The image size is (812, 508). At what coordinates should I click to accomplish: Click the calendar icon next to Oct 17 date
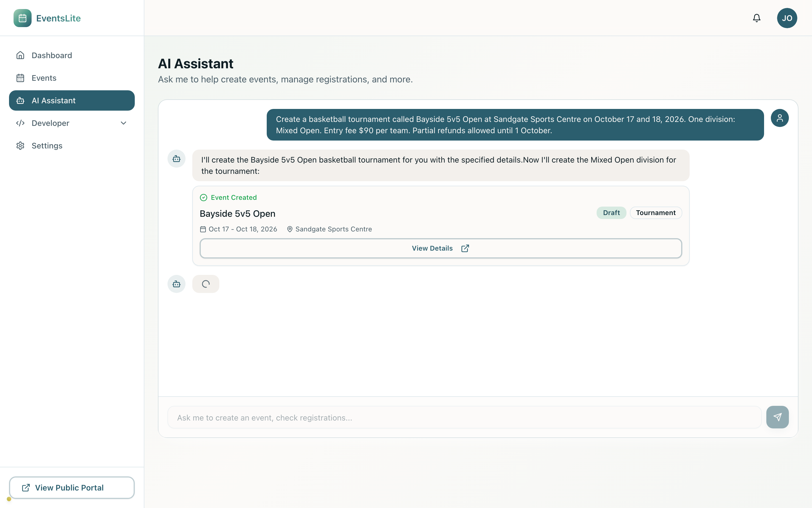click(203, 229)
